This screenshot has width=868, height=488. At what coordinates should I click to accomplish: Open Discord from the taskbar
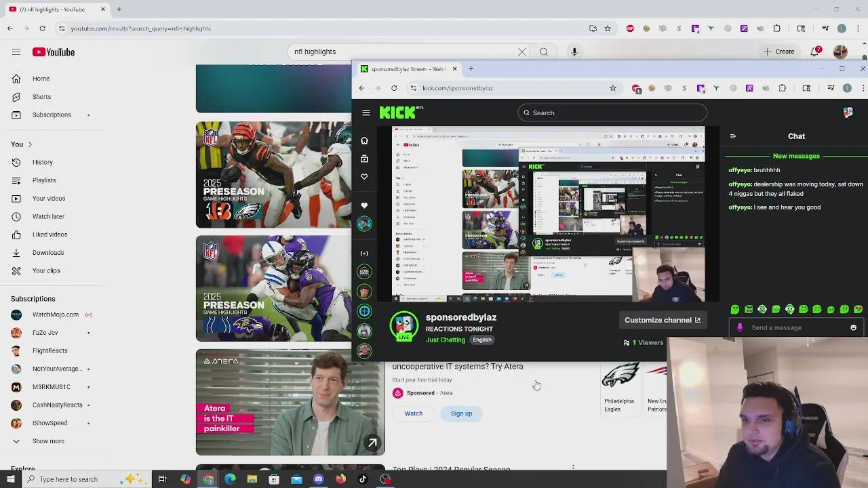(x=319, y=479)
